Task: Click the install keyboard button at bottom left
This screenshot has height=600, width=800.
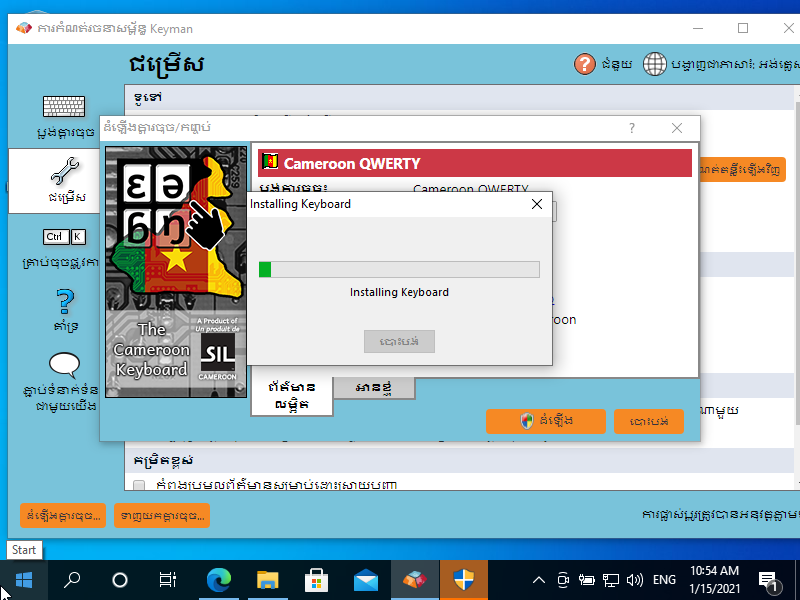Action: coord(63,516)
